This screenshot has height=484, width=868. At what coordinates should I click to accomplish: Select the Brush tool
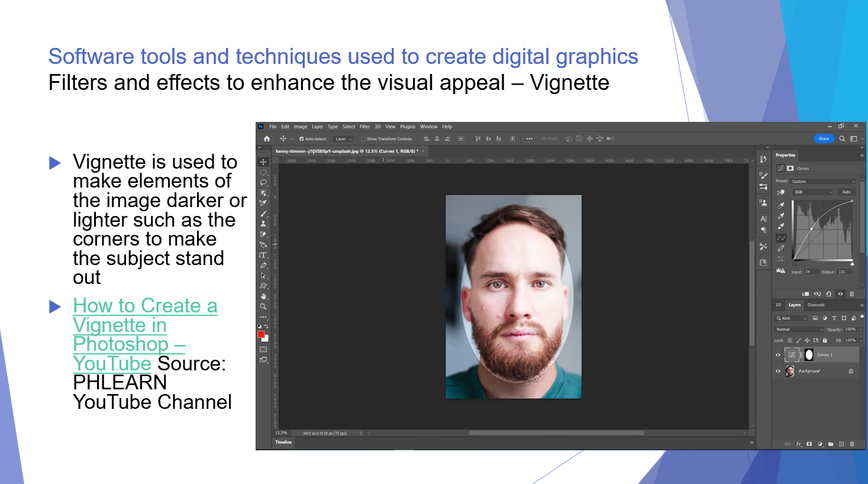point(263,214)
